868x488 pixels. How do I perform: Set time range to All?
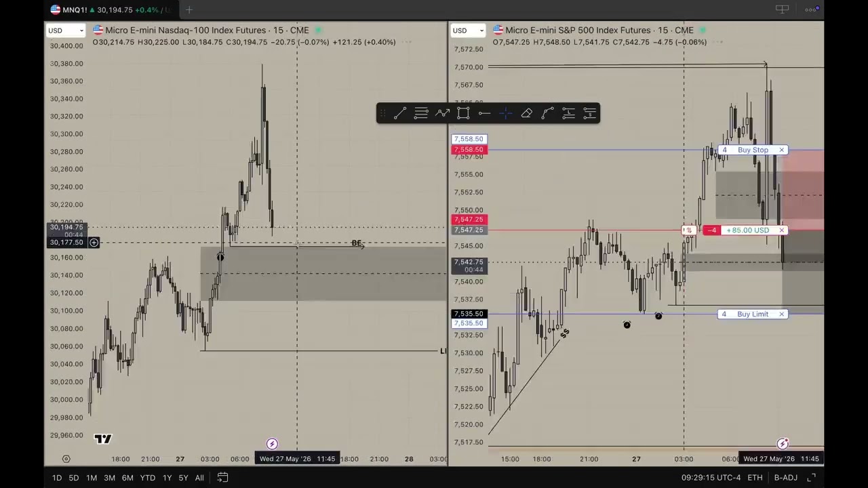point(199,478)
